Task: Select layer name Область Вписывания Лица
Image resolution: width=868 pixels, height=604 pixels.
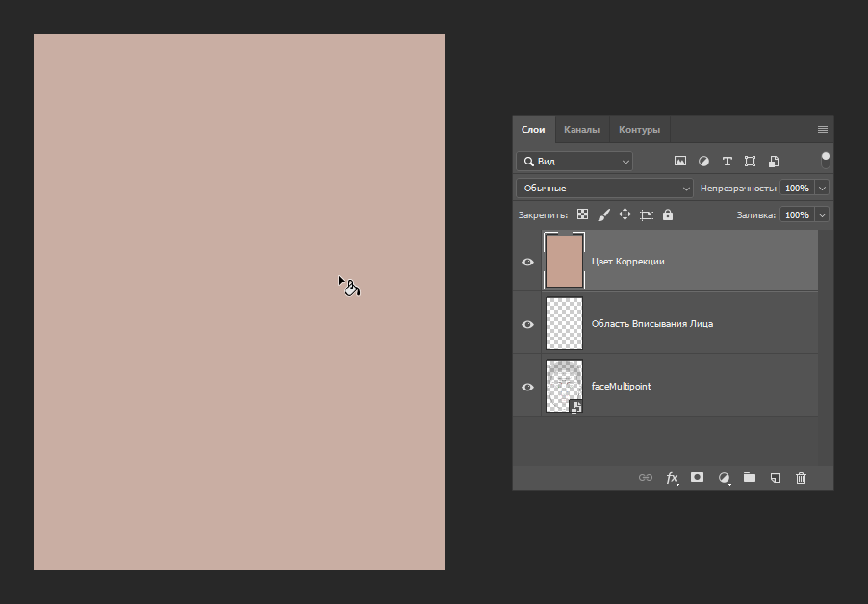Action: tap(652, 323)
